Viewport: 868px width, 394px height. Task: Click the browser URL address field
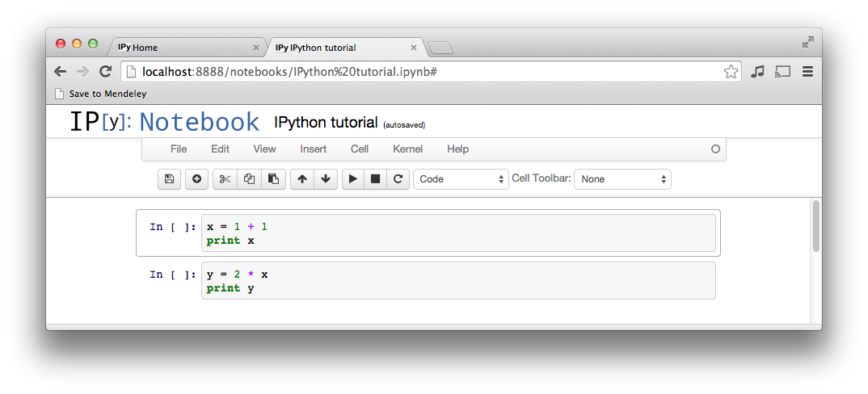coord(420,72)
